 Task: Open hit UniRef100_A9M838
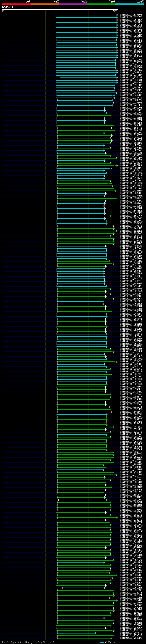point(131,552)
